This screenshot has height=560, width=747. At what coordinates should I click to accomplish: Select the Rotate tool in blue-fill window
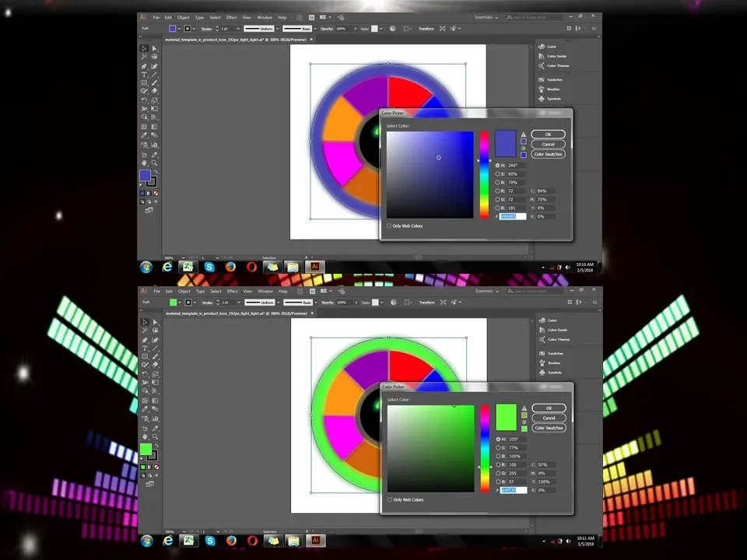tap(145, 100)
